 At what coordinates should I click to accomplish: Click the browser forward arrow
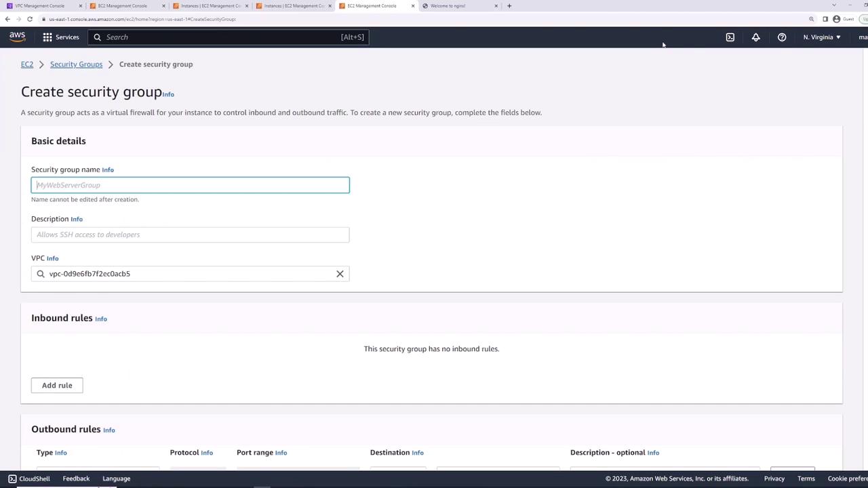click(x=18, y=19)
